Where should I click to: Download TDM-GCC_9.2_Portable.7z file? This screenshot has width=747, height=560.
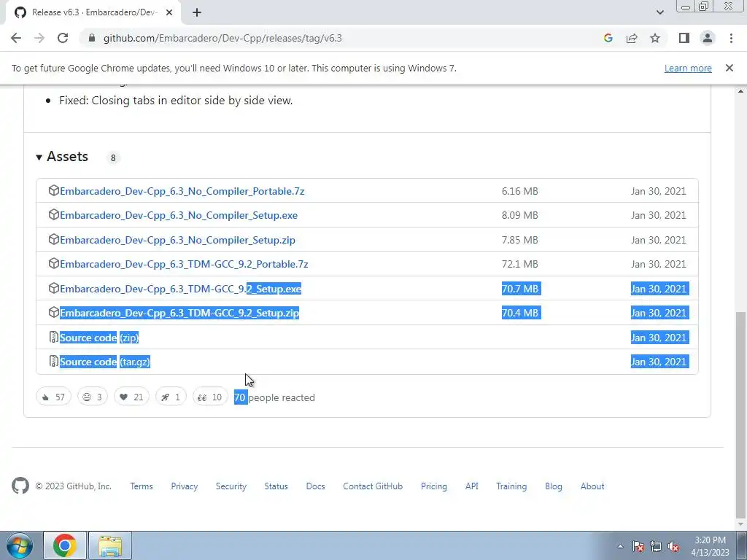(x=184, y=264)
